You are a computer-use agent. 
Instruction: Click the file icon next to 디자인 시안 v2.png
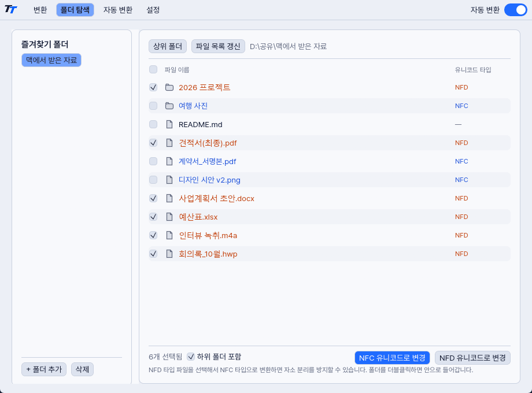tap(169, 180)
